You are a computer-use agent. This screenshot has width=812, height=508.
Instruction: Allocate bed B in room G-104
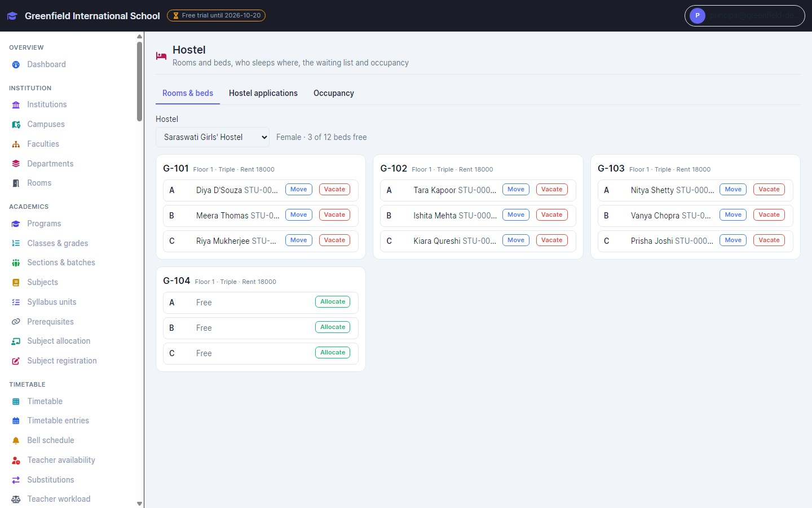pos(333,327)
